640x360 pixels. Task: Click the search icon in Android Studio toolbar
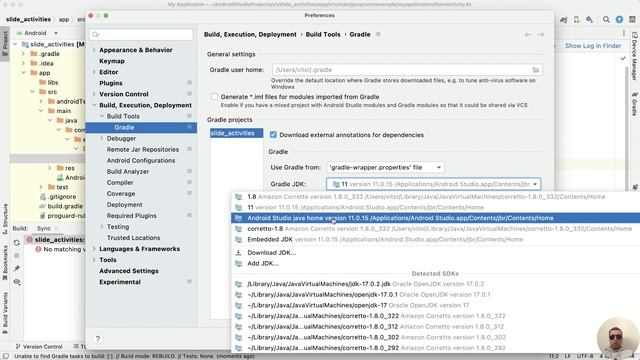tap(606, 19)
